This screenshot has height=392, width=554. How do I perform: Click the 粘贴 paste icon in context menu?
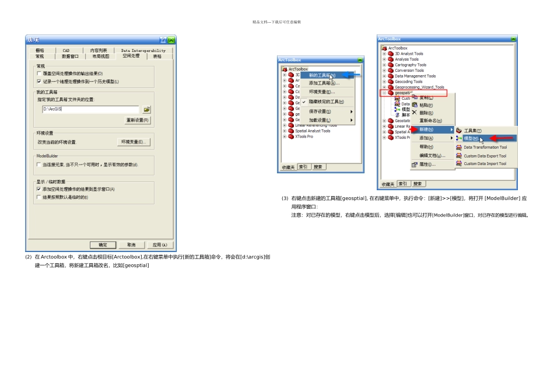(415, 104)
